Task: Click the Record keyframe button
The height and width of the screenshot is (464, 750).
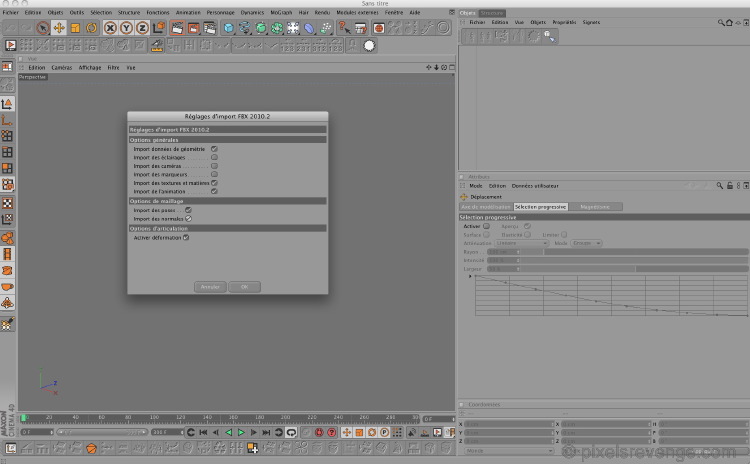Action: (x=319, y=432)
